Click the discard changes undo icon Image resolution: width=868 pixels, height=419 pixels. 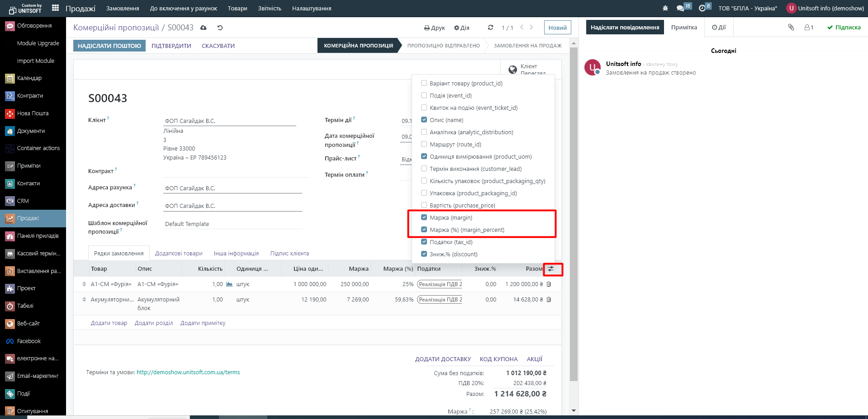(220, 28)
